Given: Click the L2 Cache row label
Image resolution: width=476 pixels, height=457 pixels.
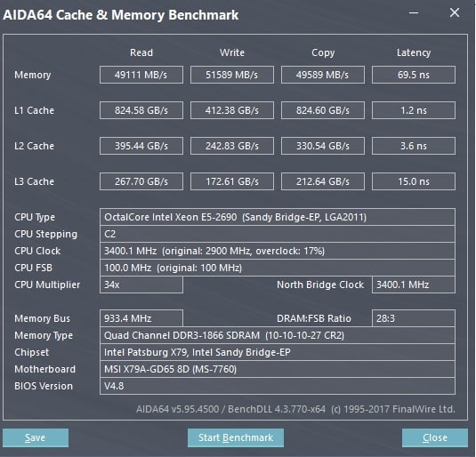Looking at the screenshot, I should (35, 146).
